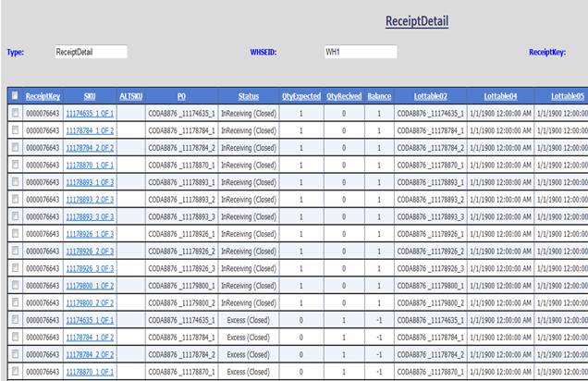The image size is (588, 381).
Task: Sort by the Balance column header
Action: (379, 97)
